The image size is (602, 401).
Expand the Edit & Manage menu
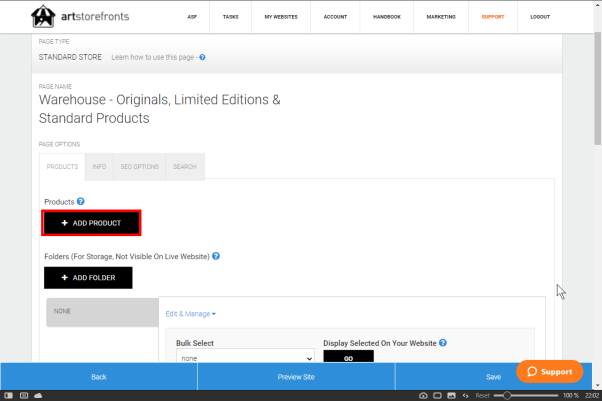[x=191, y=314]
